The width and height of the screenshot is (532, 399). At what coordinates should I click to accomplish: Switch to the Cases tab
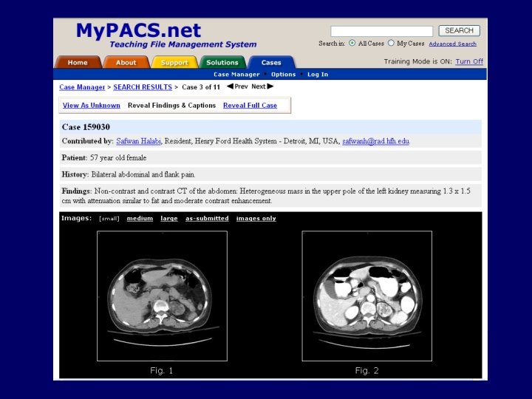click(271, 62)
